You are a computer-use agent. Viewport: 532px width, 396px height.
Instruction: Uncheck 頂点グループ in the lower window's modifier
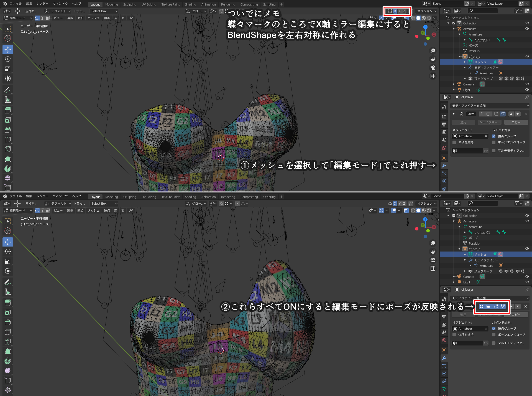pos(494,329)
